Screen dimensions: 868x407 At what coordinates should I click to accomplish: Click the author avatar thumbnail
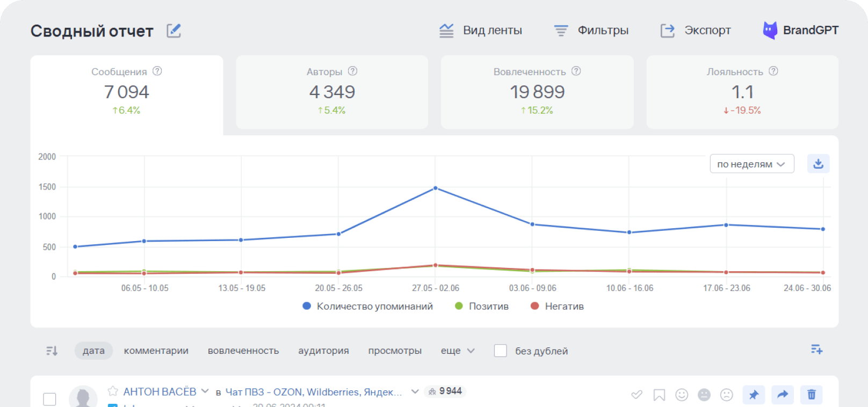click(83, 396)
